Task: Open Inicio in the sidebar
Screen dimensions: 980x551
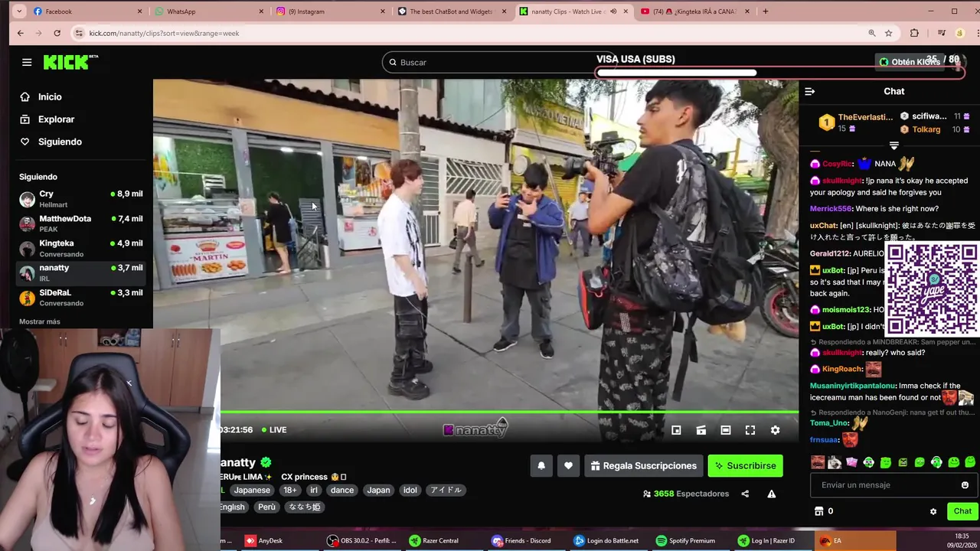Action: (x=50, y=97)
